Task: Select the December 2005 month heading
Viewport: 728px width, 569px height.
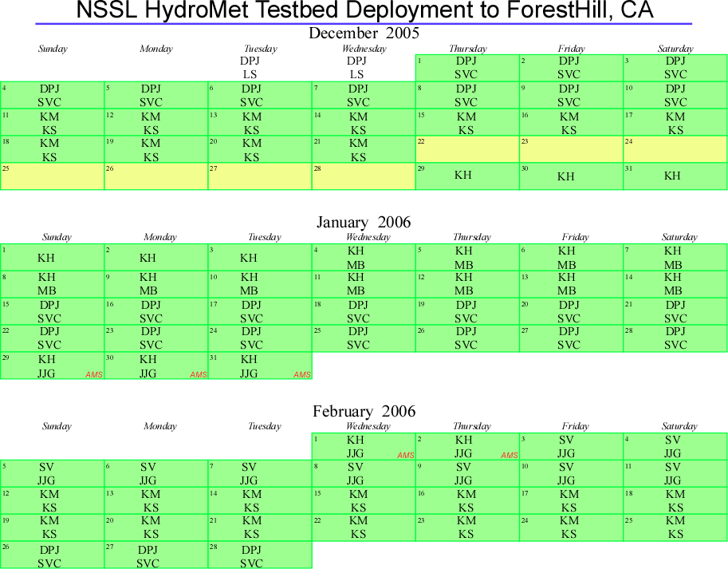Action: (x=364, y=34)
